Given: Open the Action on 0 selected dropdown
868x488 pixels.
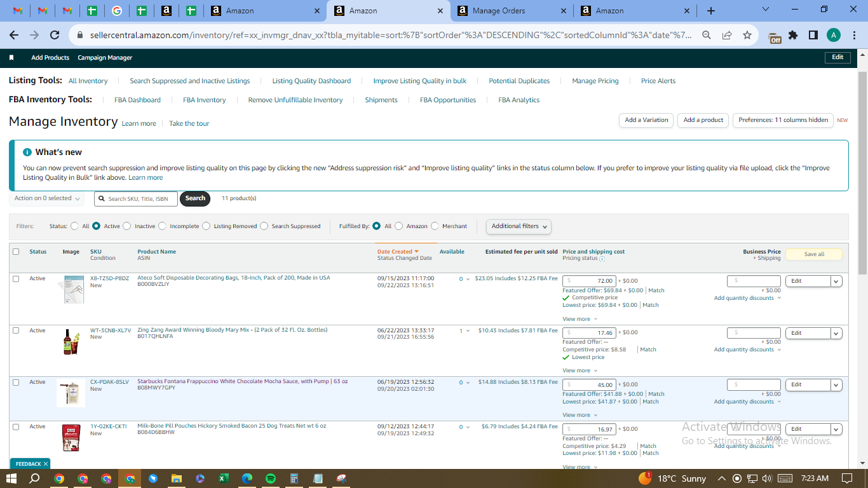Looking at the screenshot, I should [47, 199].
